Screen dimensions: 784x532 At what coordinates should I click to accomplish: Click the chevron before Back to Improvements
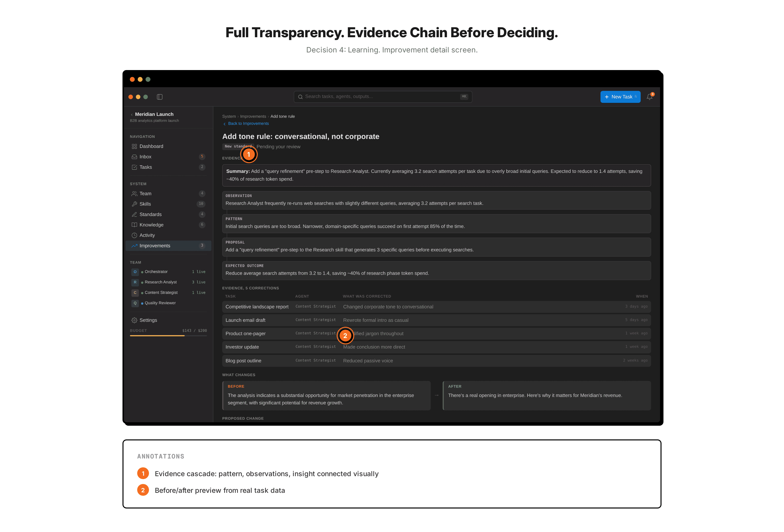click(x=224, y=124)
